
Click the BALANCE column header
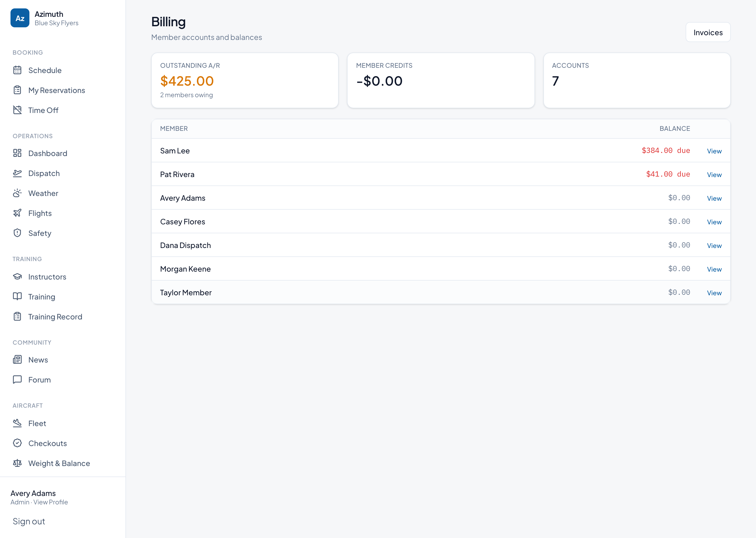coord(675,128)
